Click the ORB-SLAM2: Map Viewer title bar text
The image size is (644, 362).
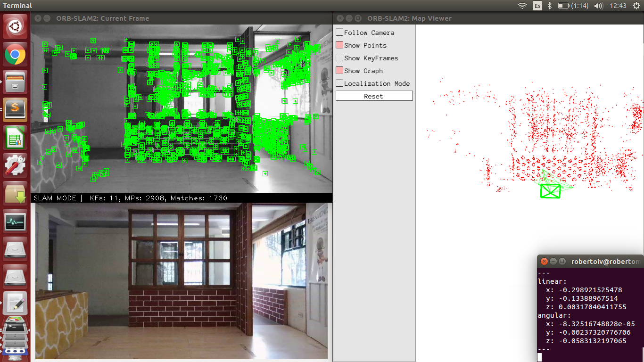(409, 18)
